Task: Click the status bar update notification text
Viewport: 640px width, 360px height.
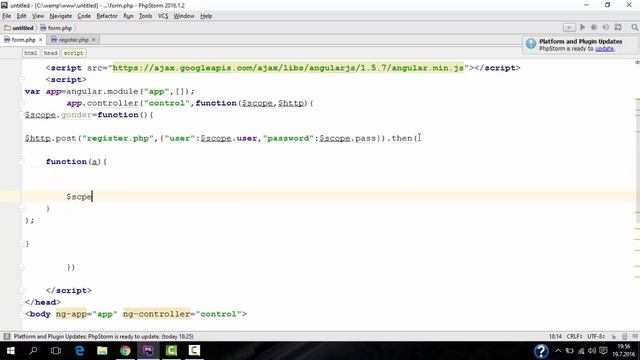Action: click(x=104, y=336)
